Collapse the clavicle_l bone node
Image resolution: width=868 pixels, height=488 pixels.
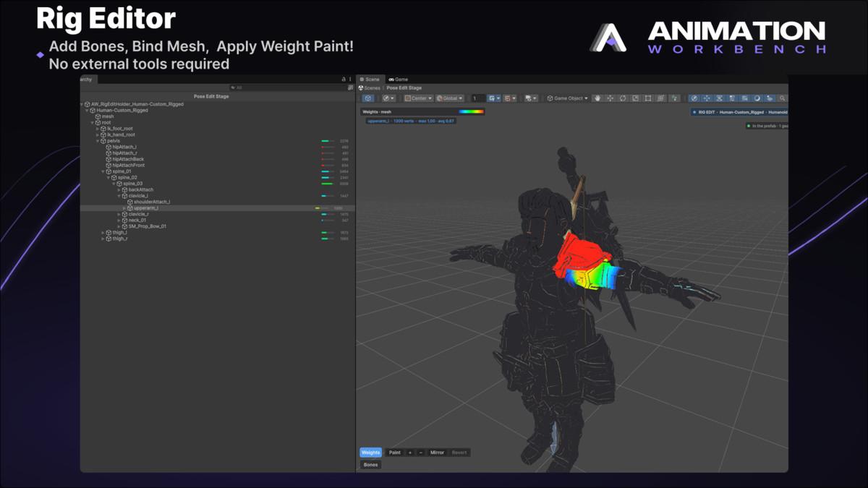(x=119, y=196)
